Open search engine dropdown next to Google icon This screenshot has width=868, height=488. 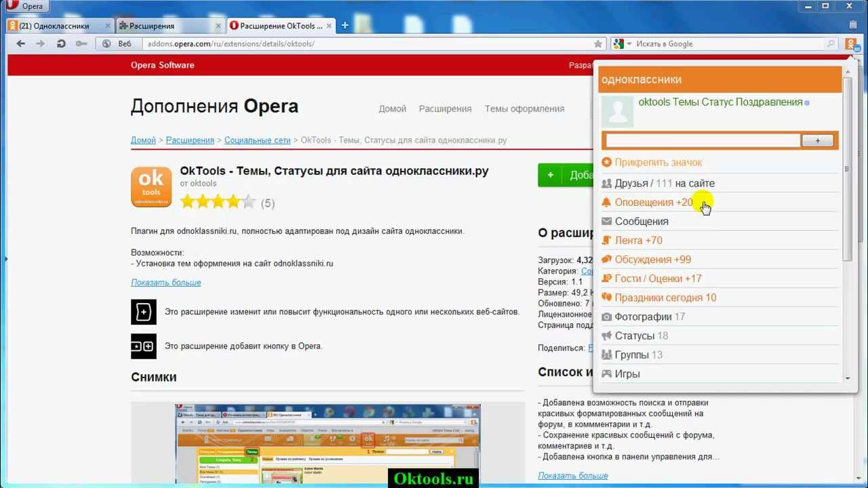point(629,44)
